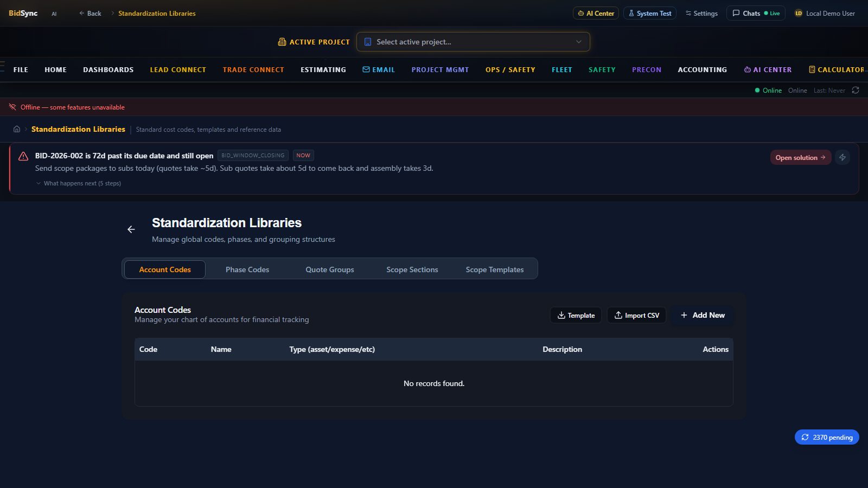Screen dimensions: 868x488
Task: Download the Template file
Action: coord(576,315)
